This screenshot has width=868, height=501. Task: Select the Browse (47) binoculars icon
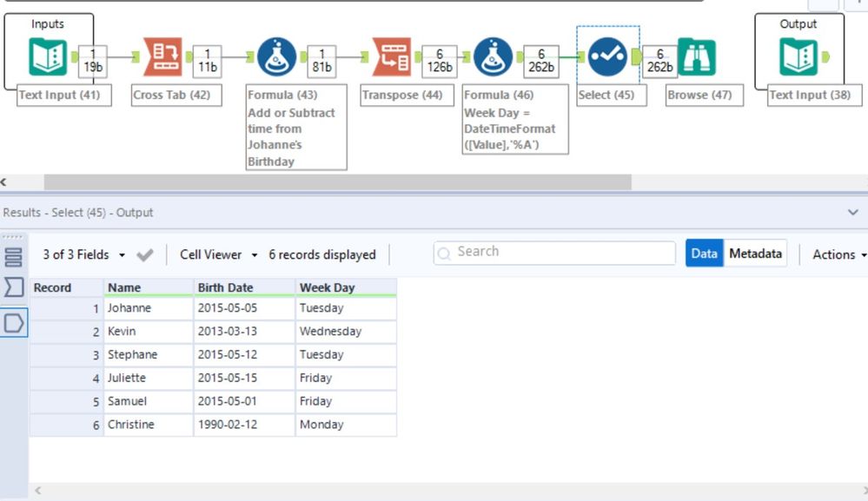point(697,56)
